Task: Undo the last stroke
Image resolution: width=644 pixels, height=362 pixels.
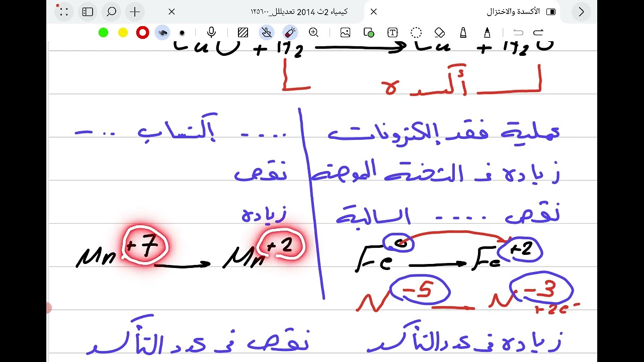Action: [x=518, y=33]
